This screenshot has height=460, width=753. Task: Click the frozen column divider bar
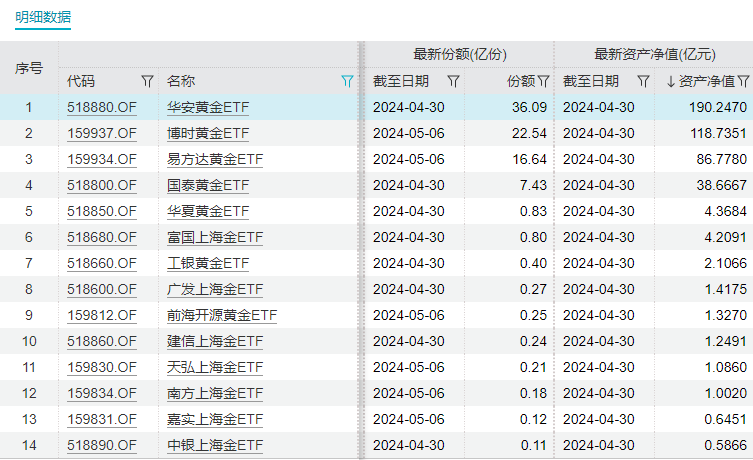click(361, 250)
